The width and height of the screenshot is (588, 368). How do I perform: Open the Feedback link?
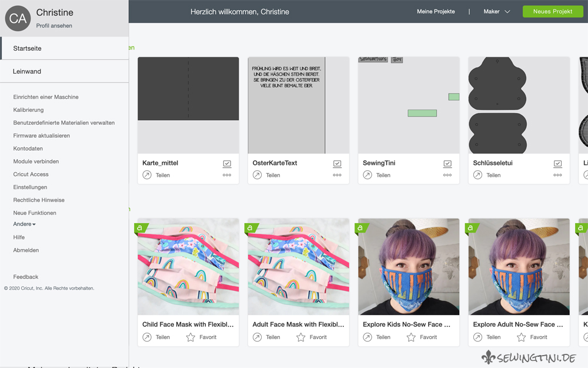25,277
